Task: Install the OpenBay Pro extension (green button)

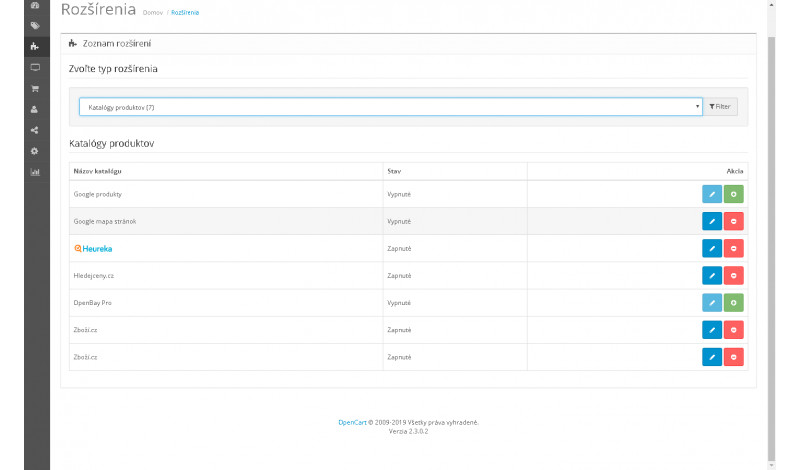Action: [734, 303]
